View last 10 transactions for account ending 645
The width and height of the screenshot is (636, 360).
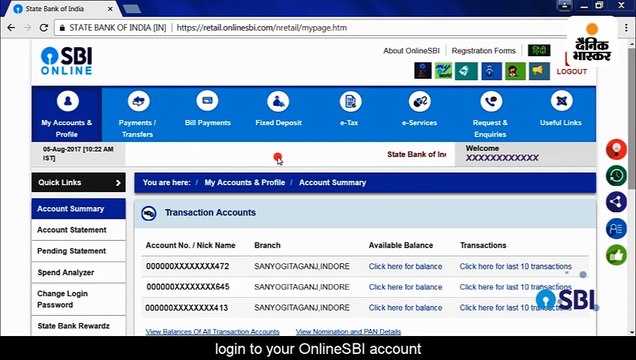pos(516,287)
